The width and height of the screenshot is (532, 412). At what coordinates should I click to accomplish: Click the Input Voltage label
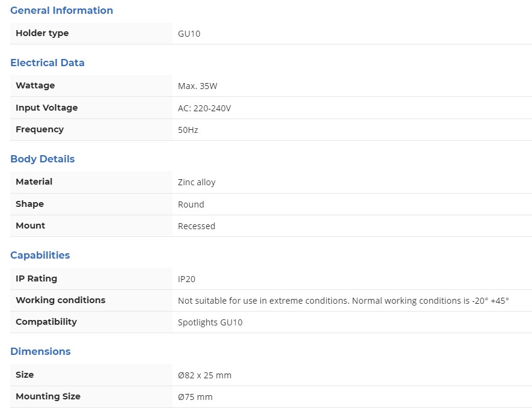tap(46, 108)
